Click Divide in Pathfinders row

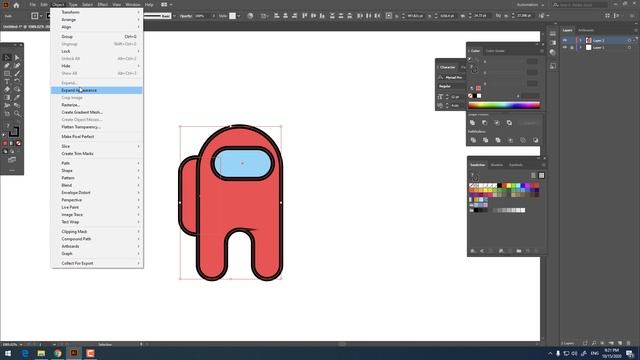473,140
